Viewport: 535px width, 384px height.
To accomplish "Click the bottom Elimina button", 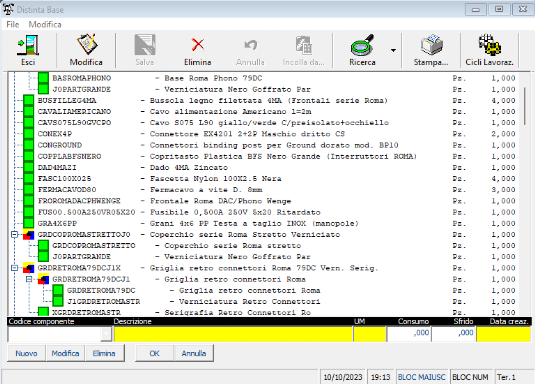I will point(104,353).
